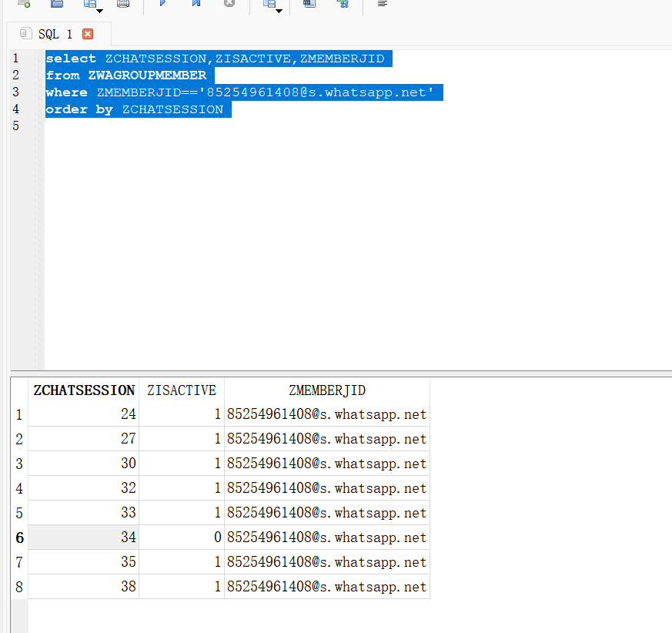Viewport: 672px width, 633px height.
Task: Open the dropdown arrow beside save SQL icon
Action: [99, 11]
